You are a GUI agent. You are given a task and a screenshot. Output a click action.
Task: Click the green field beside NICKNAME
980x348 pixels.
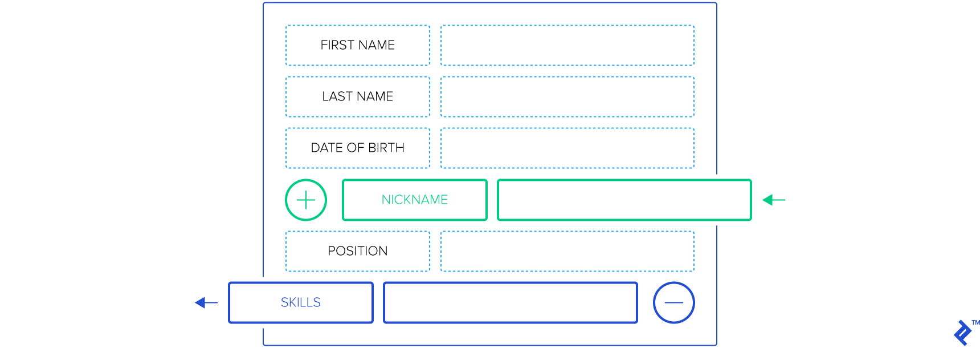pos(624,200)
